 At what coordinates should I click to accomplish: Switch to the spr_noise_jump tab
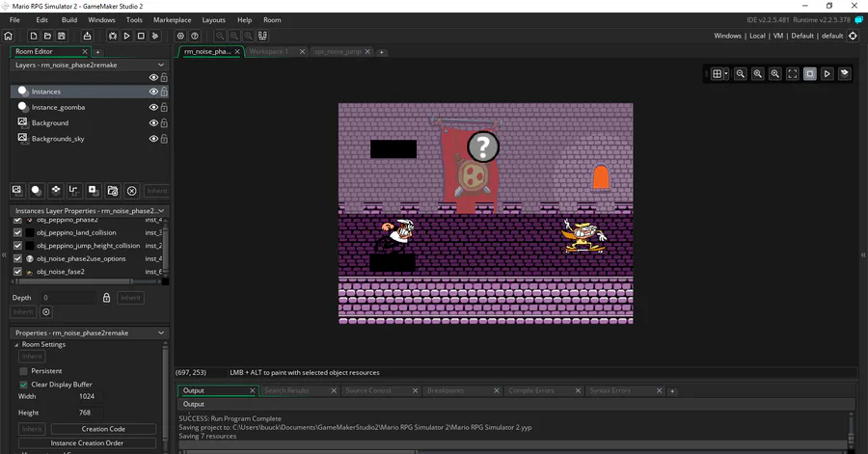tap(338, 51)
